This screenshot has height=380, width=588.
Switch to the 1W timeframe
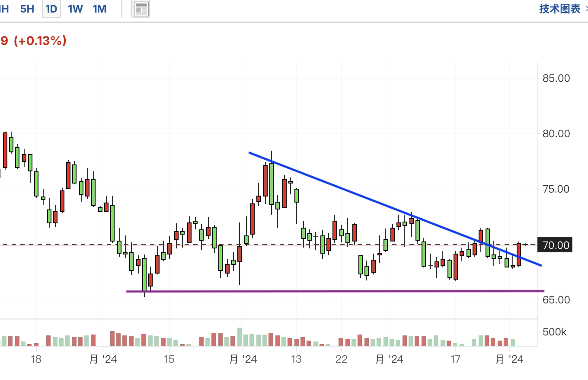pos(75,9)
